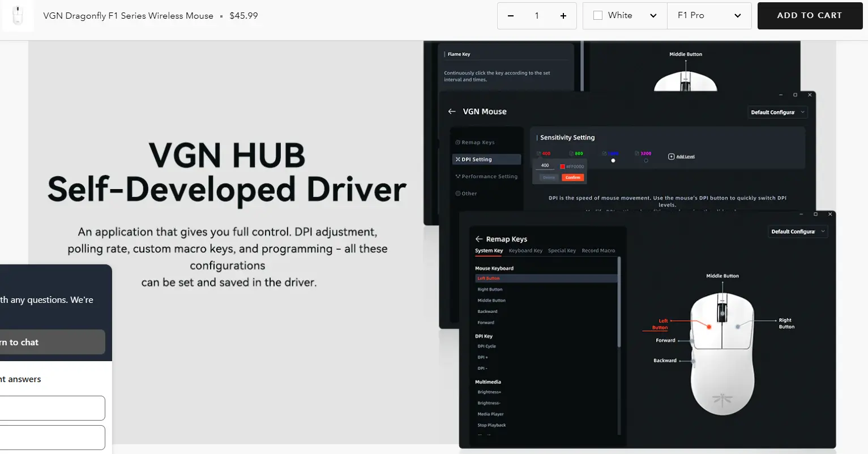The image size is (868, 454).
Task: Select the hollow circle under 3200 level
Action: [x=646, y=161]
